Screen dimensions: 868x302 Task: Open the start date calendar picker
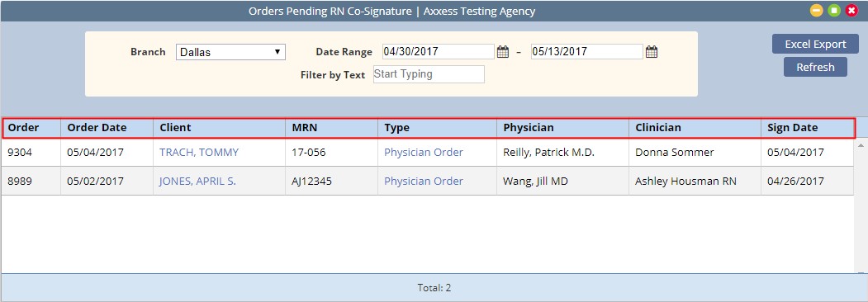503,52
